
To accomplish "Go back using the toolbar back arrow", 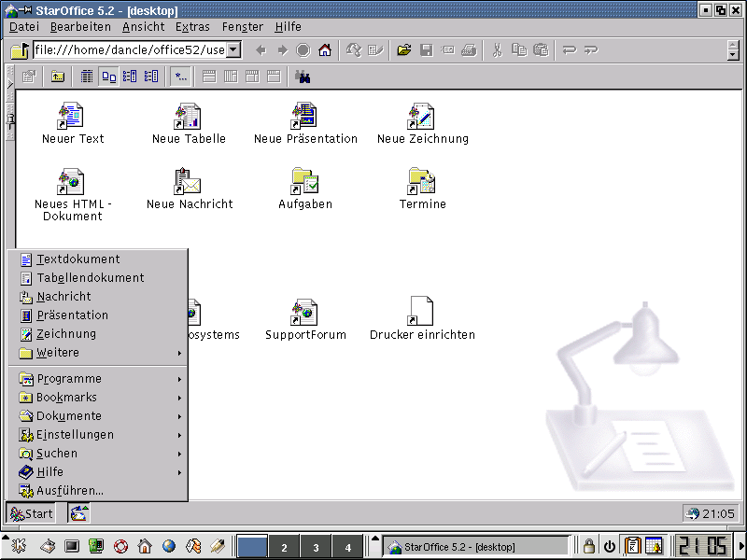I will pyautogui.click(x=261, y=50).
